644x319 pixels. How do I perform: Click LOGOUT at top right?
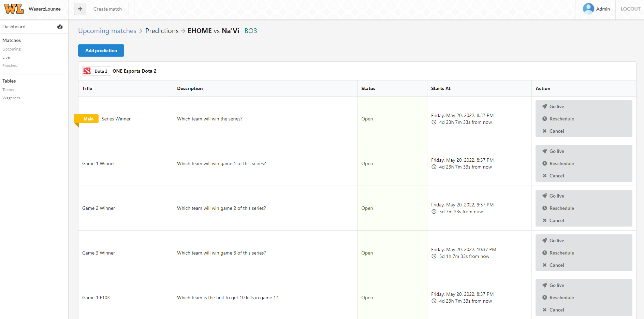coord(630,9)
